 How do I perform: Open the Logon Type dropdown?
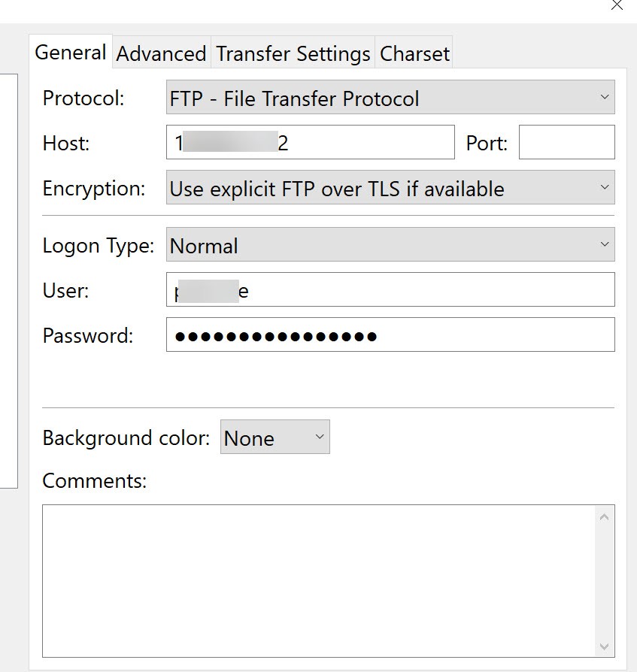tap(390, 245)
